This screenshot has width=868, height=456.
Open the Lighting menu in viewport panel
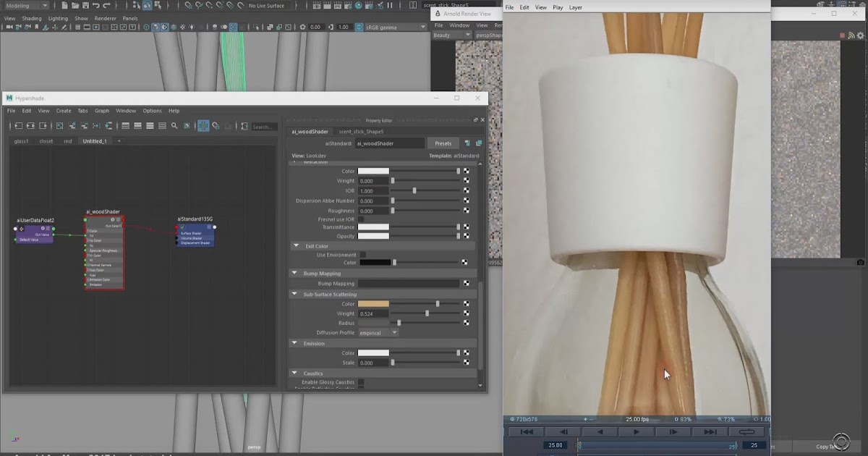(x=58, y=18)
